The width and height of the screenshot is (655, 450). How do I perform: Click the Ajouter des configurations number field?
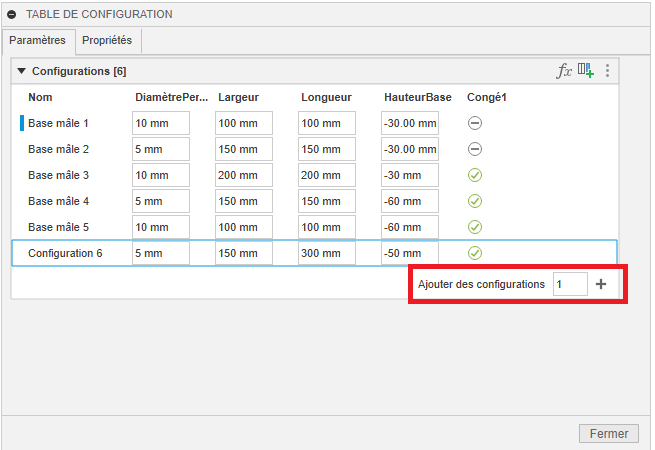pyautogui.click(x=569, y=284)
